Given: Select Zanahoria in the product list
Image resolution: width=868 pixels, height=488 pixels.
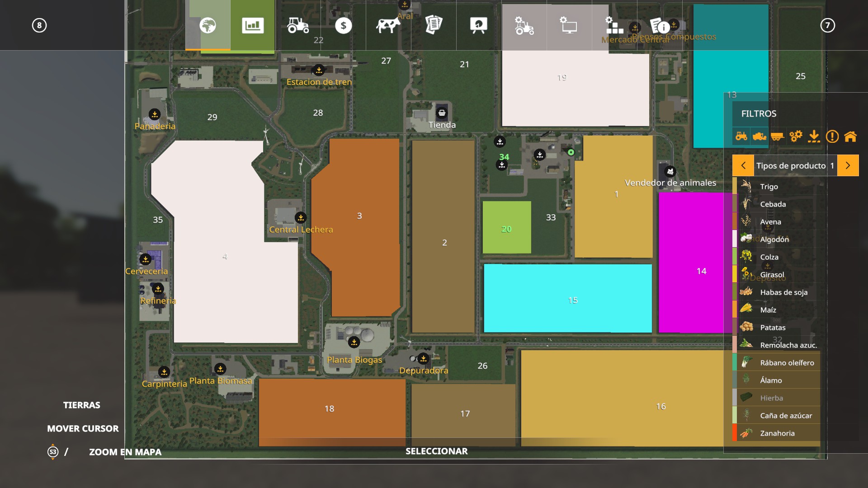Looking at the screenshot, I should pos(777,433).
